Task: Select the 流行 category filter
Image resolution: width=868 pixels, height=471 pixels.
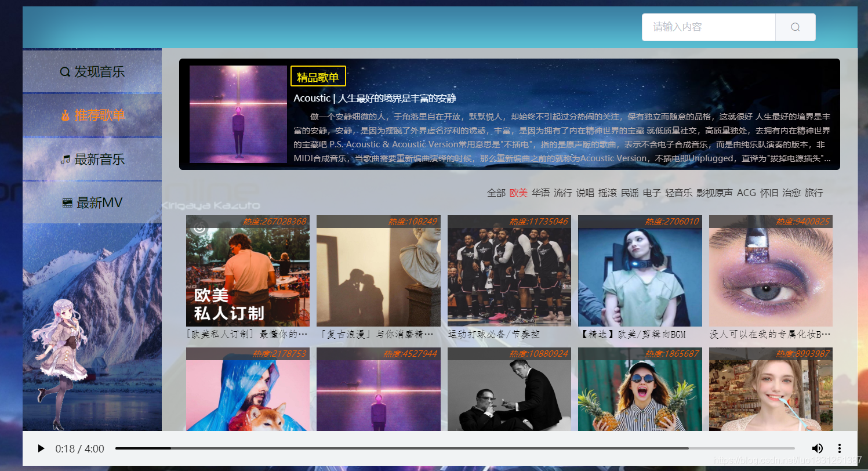Action: pyautogui.click(x=563, y=193)
